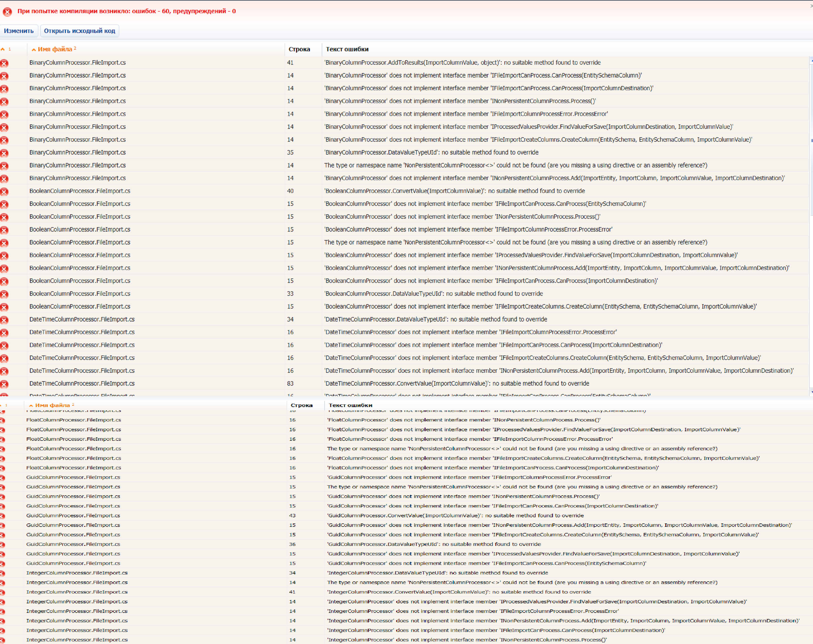Click the red compilation error icon in the header
This screenshot has height=644, width=813.
(x=7, y=12)
